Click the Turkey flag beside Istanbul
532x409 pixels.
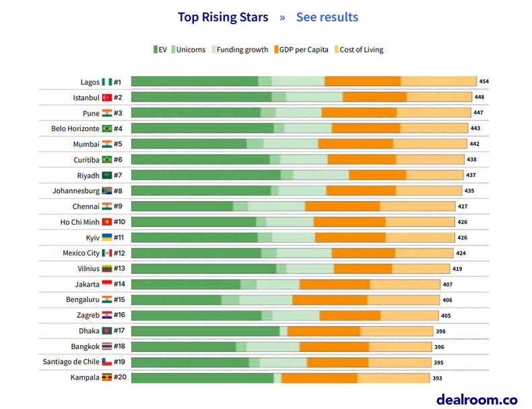[x=106, y=98]
